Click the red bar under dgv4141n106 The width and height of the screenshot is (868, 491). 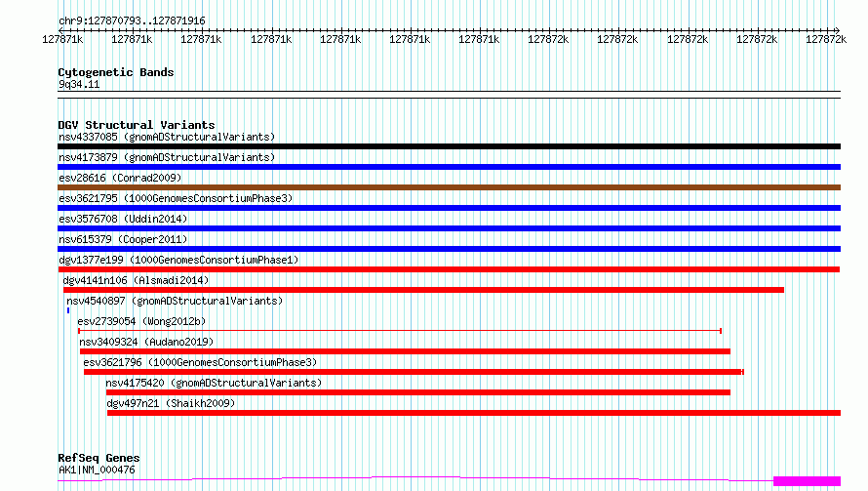423,290
